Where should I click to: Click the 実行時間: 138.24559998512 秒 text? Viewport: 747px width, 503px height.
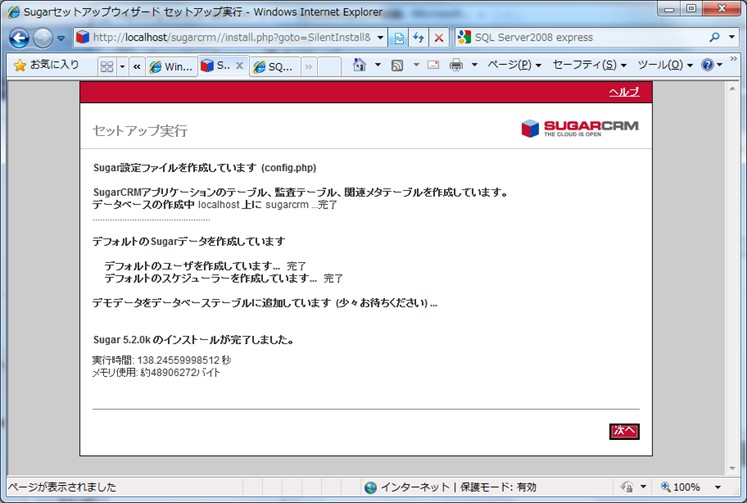click(162, 361)
